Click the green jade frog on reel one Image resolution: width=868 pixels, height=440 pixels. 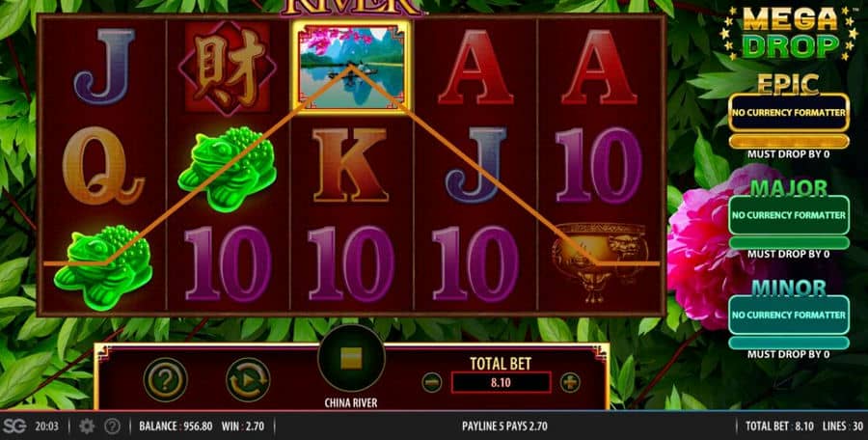pyautogui.click(x=103, y=266)
